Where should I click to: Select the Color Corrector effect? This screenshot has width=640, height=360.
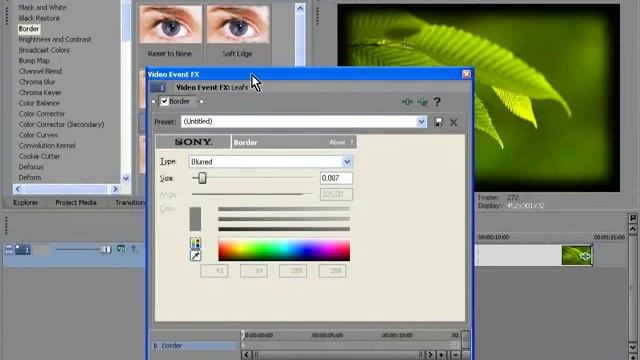42,114
